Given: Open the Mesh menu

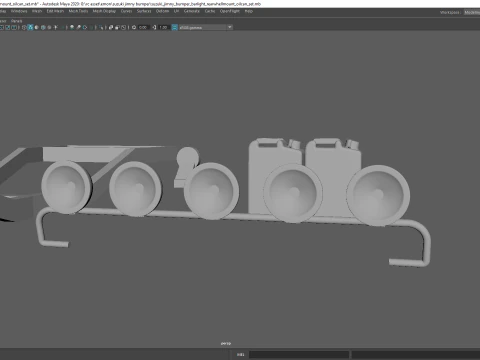Looking at the screenshot, I should pyautogui.click(x=37, y=11).
